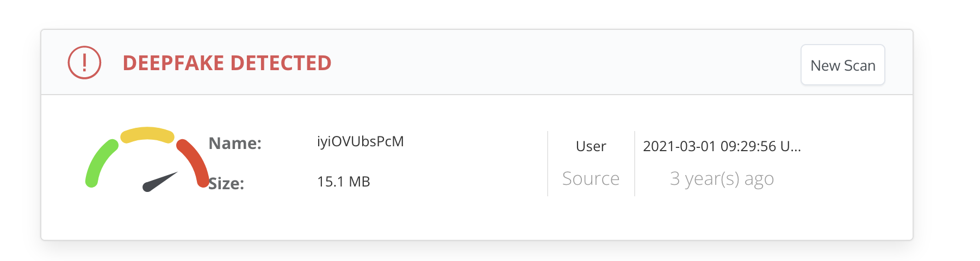980x261 pixels.
Task: Click the User text
Action: click(591, 146)
